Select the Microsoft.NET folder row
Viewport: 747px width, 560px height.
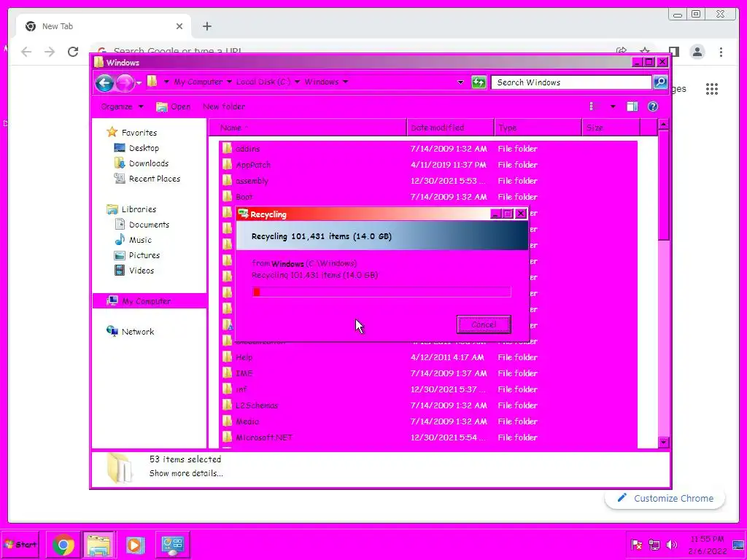427,437
